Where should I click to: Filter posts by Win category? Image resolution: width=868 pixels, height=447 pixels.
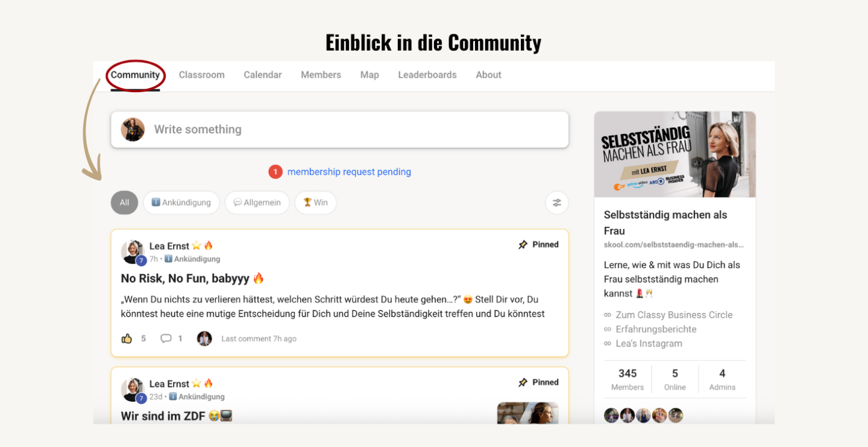pyautogui.click(x=315, y=202)
